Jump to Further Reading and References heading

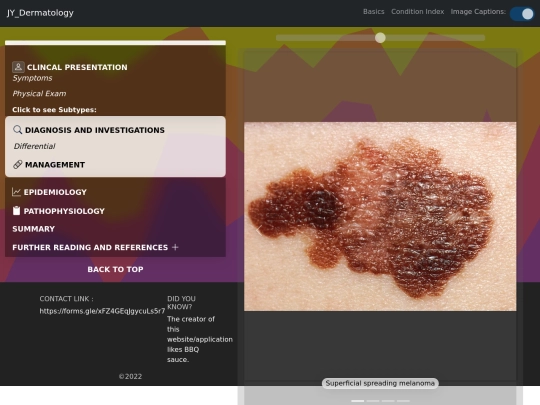point(90,247)
